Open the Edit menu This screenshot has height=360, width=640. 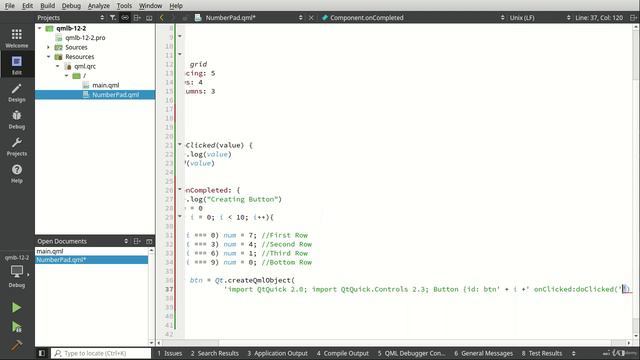point(27,6)
